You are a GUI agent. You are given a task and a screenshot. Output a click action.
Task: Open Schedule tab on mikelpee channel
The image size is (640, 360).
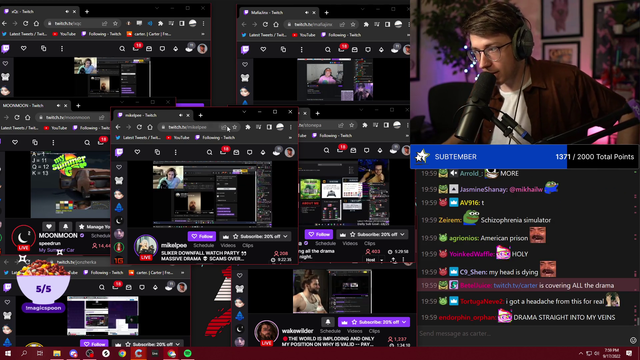tap(203, 245)
